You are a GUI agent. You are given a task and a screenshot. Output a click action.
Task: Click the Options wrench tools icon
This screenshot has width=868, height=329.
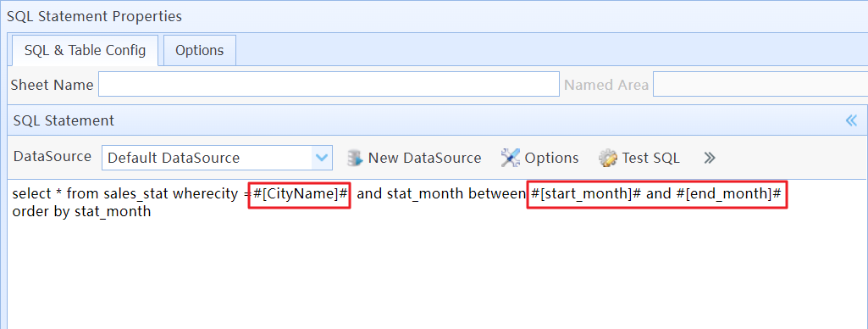(x=511, y=159)
